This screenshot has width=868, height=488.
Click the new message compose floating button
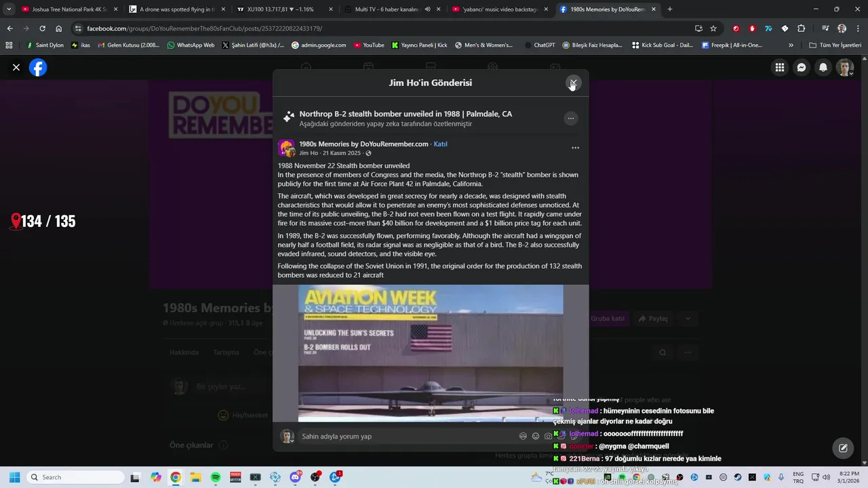(843, 448)
